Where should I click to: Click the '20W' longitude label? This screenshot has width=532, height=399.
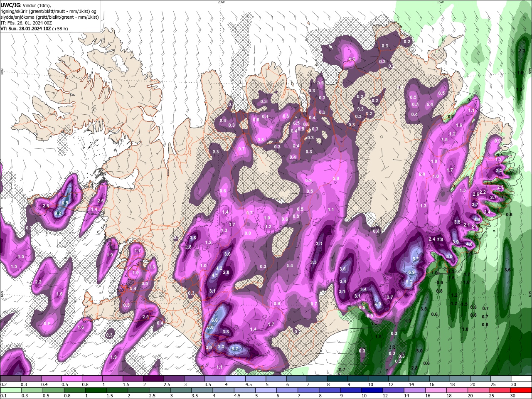pyautogui.click(x=221, y=2)
